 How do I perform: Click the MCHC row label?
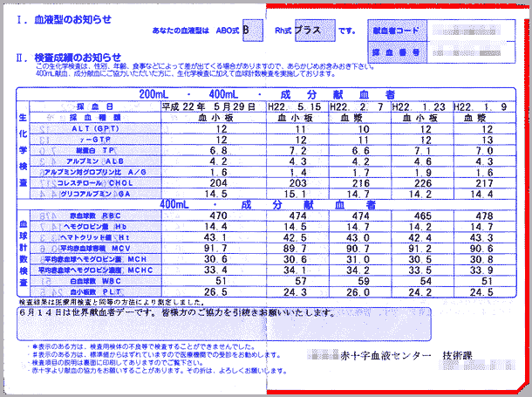pos(95,270)
